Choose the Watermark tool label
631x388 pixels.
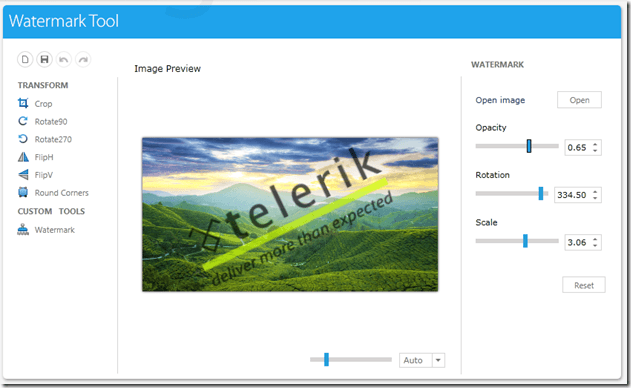(x=54, y=230)
